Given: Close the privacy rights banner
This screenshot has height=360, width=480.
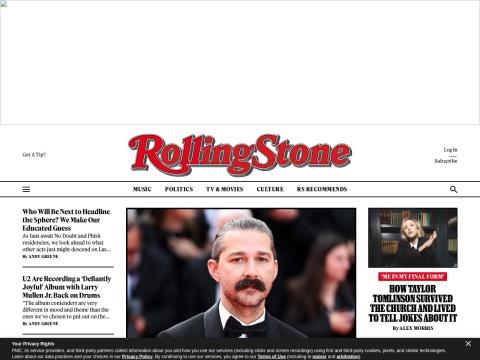Looking at the screenshot, I should coord(468,343).
